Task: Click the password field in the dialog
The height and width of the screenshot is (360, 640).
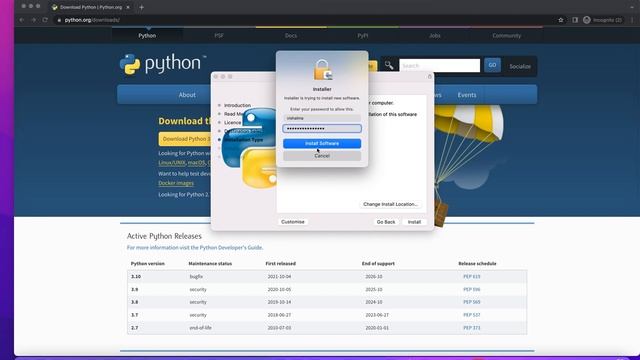Action: point(322,129)
